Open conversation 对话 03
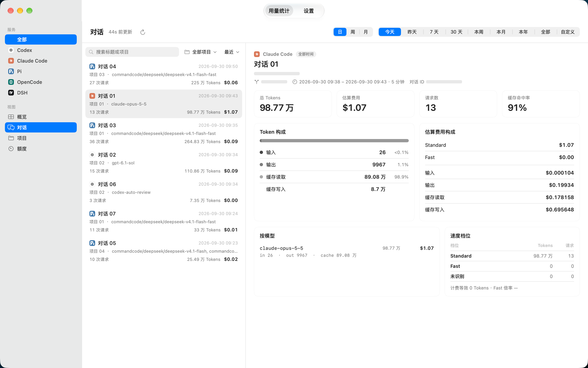Screen dimensions: 588x368 (164, 133)
